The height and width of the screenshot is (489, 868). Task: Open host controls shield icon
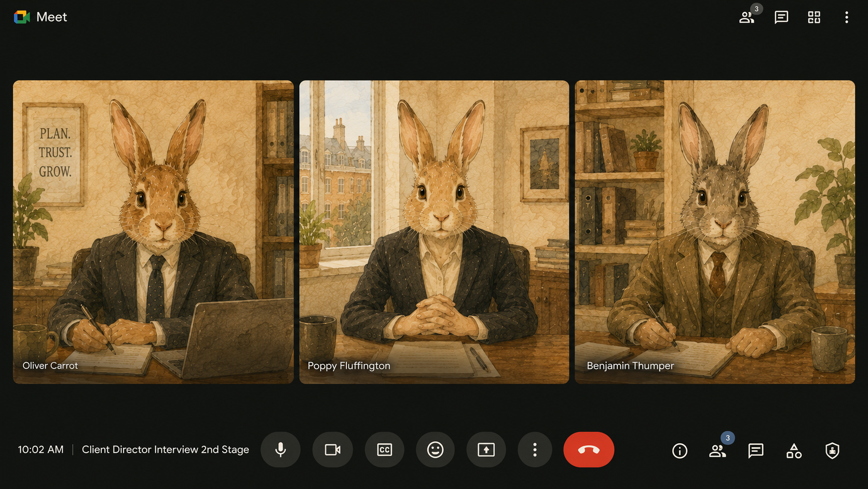click(x=832, y=451)
